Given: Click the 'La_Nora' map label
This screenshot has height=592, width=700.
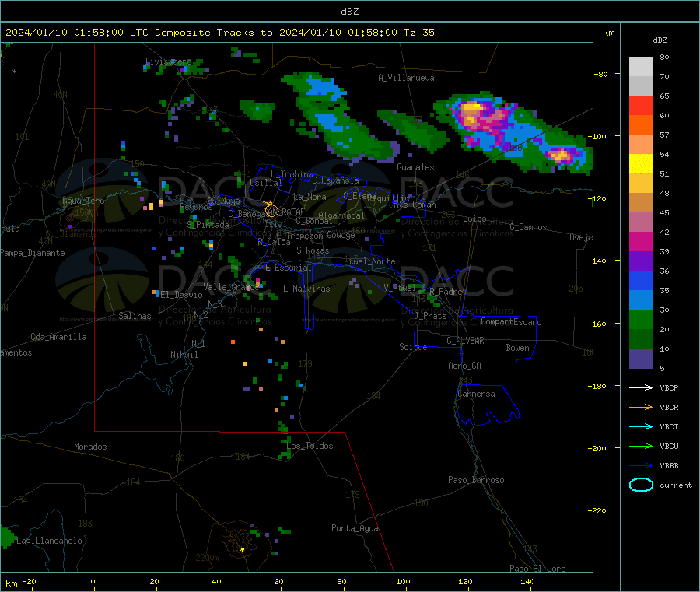Looking at the screenshot, I should click(310, 197).
